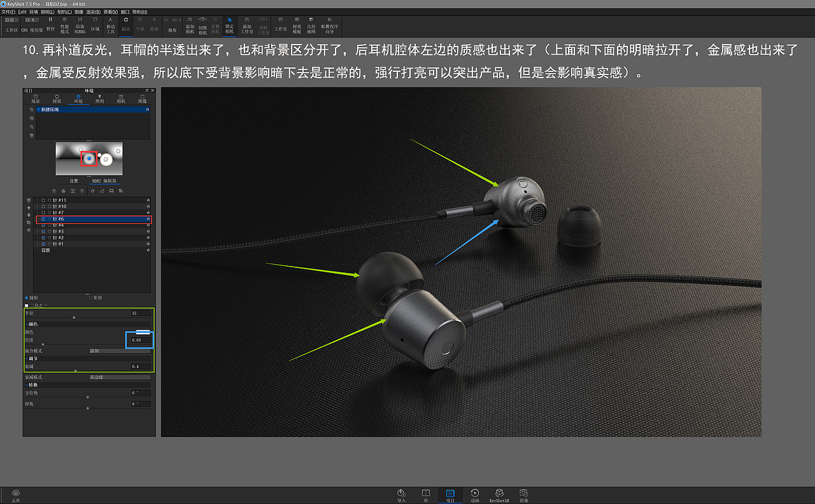Click the 切换相机 switch camera icon
This screenshot has width=815, height=504.
tap(202, 25)
